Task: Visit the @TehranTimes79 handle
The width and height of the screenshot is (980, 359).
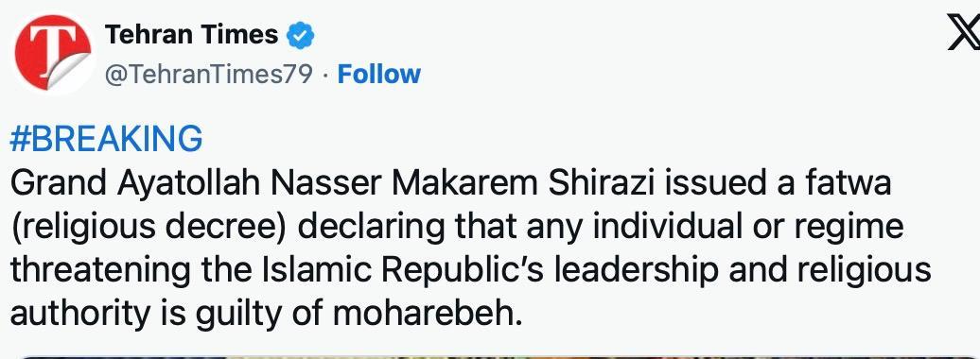Action: (x=207, y=75)
